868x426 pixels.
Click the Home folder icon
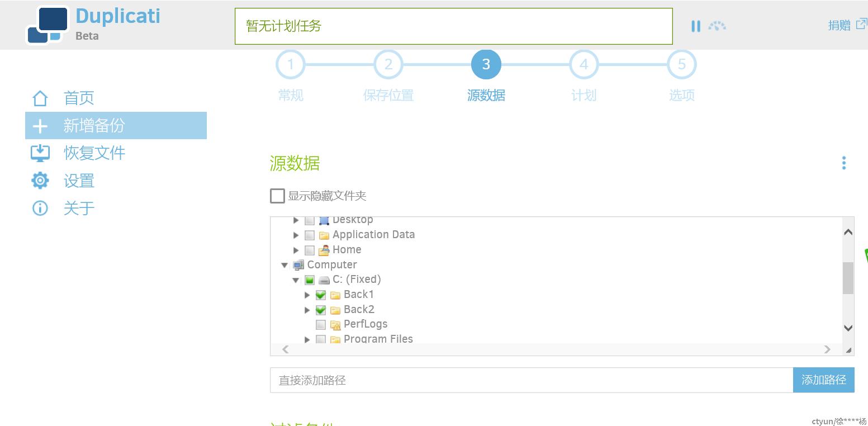pos(324,250)
